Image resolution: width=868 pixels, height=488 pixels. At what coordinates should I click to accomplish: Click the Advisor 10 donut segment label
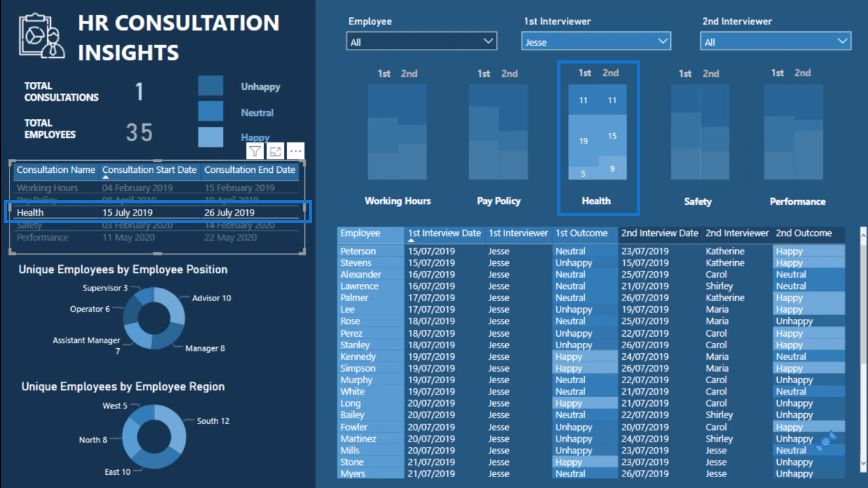(x=212, y=298)
